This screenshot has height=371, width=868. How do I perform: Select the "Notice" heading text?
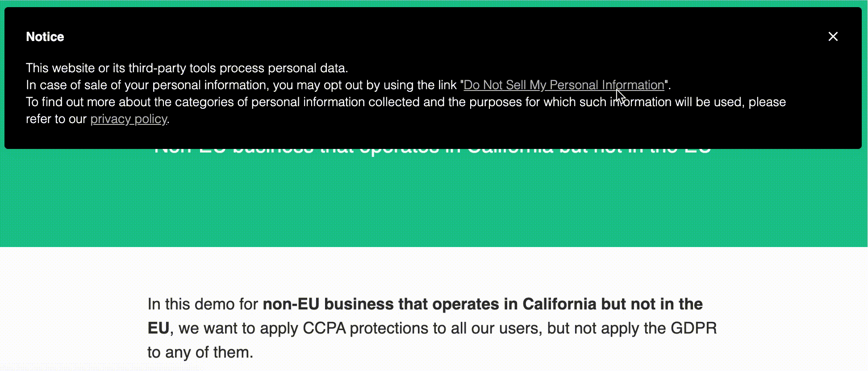(45, 37)
